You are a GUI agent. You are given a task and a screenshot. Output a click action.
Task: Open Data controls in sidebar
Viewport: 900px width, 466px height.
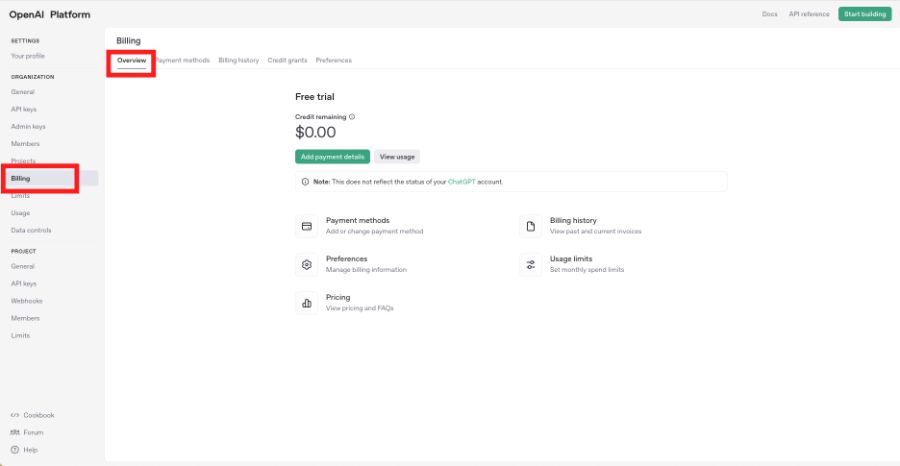(31, 230)
